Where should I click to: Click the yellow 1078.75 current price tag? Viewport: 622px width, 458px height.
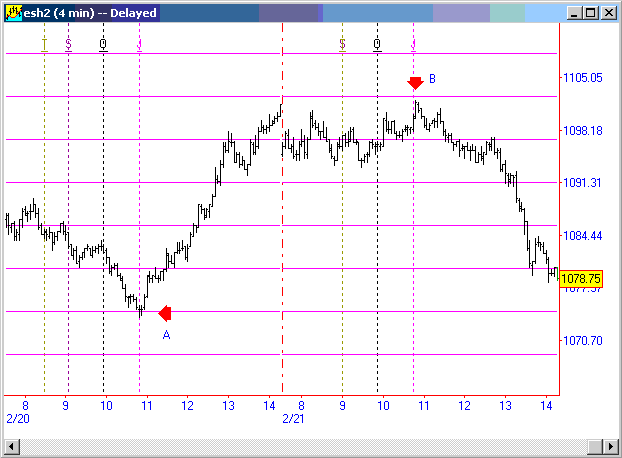click(x=580, y=279)
